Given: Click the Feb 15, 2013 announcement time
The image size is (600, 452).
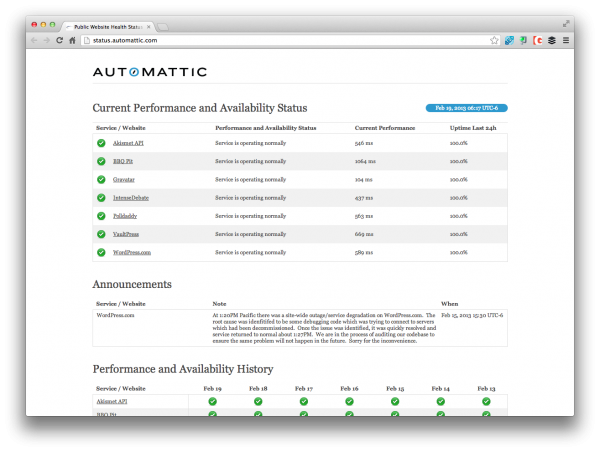Looking at the screenshot, I should click(472, 315).
